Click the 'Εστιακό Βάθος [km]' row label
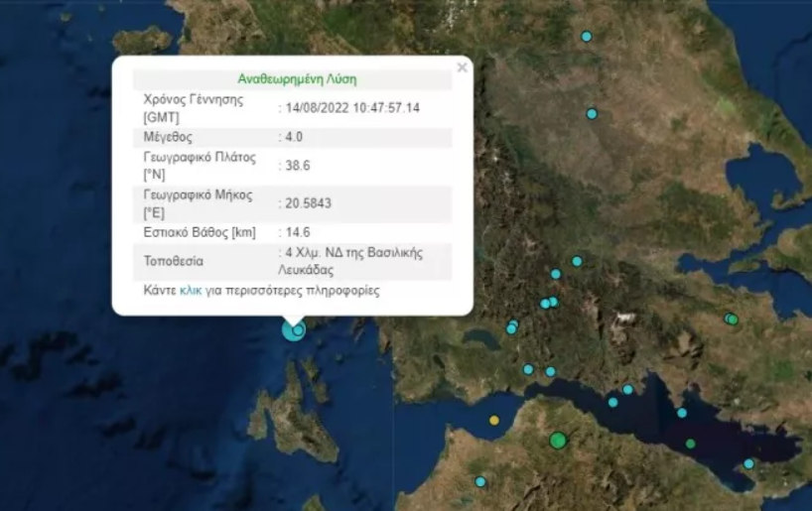812x511 pixels. pyautogui.click(x=200, y=233)
